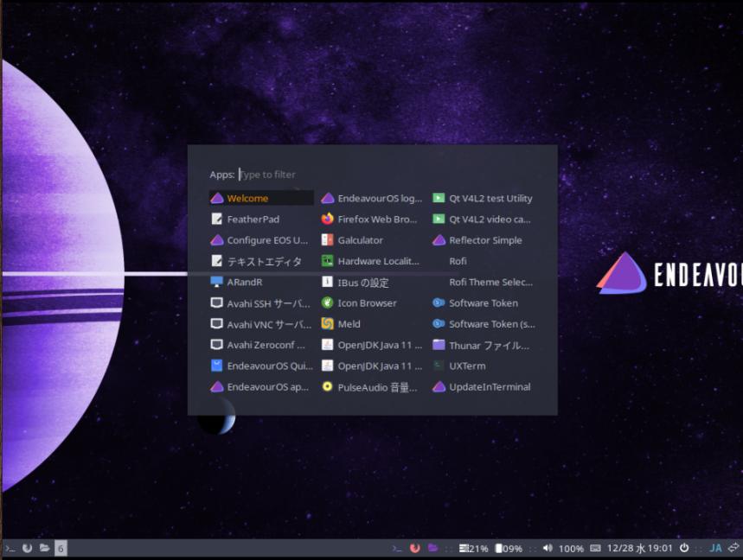This screenshot has height=560, width=743.
Task: Click the arrows icon beside JA
Action: 733,548
